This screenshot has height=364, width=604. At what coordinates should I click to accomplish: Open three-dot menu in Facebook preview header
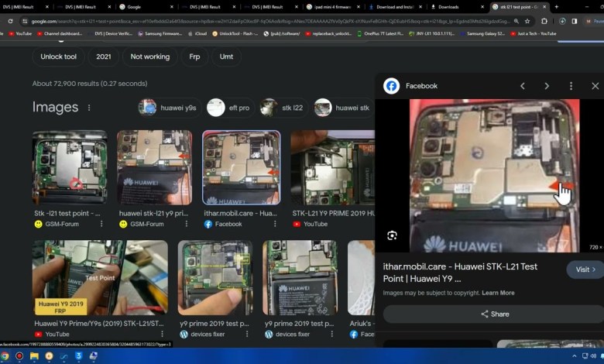(571, 86)
